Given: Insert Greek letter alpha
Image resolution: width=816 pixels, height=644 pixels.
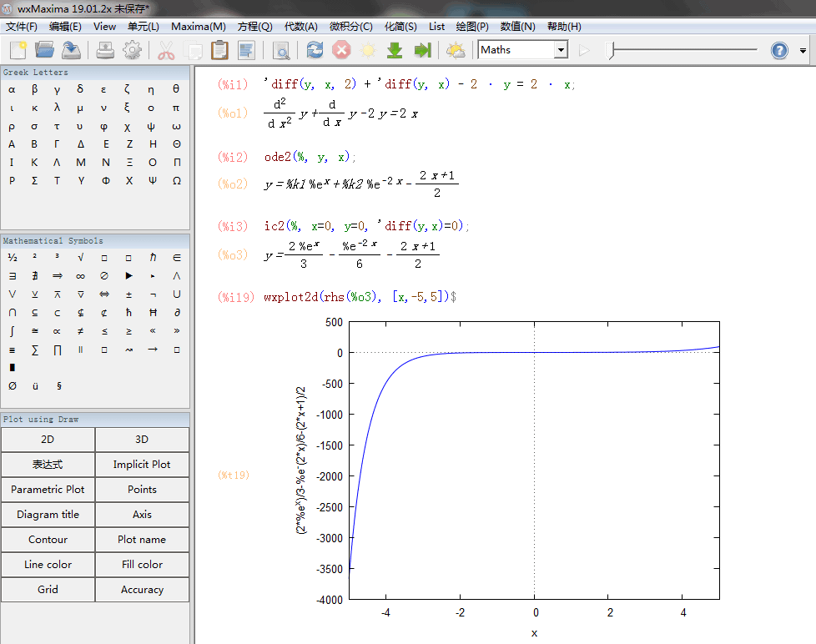Looking at the screenshot, I should pyautogui.click(x=12, y=89).
